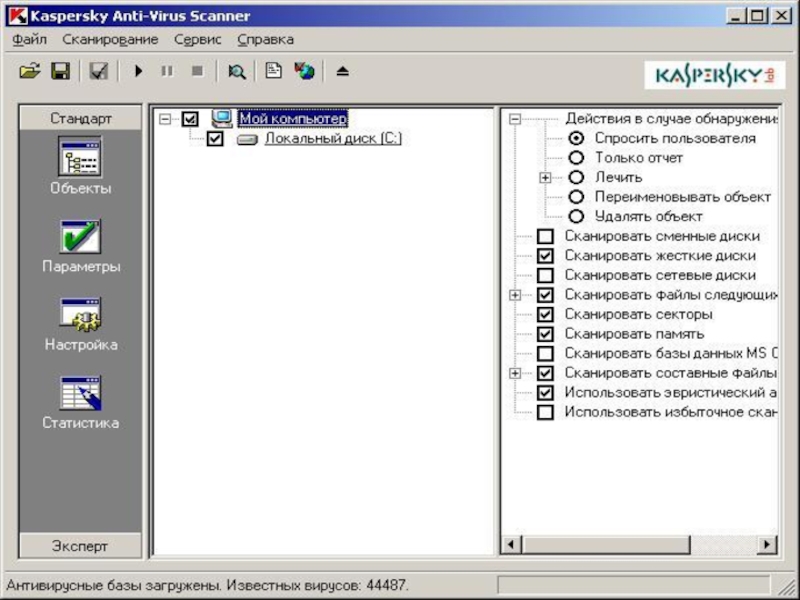Click the eject icon in toolbar
The width and height of the screenshot is (800, 600).
pyautogui.click(x=342, y=71)
